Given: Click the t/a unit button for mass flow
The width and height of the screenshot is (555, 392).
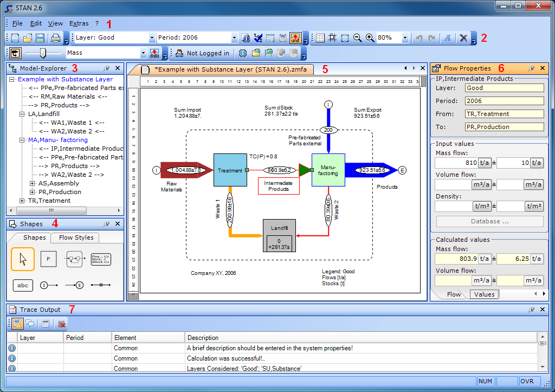Looking at the screenshot, I should click(484, 163).
